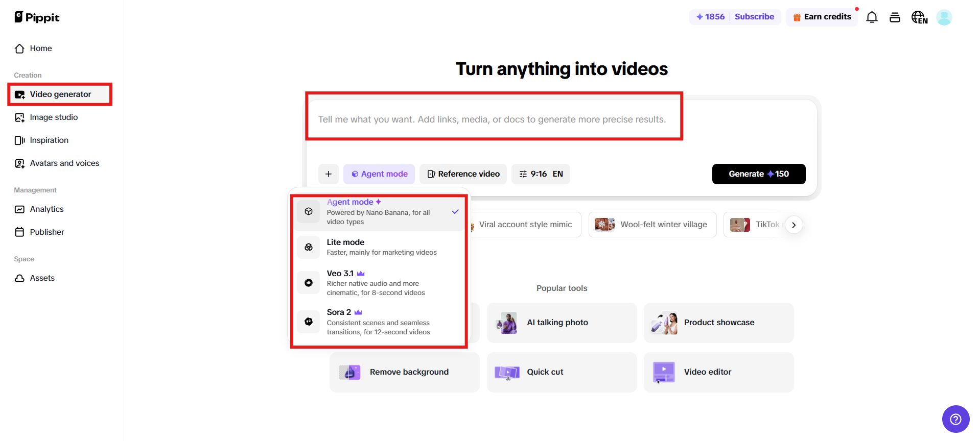980x441 pixels.
Task: Open Image studio label in sidebar
Action: pos(54,117)
